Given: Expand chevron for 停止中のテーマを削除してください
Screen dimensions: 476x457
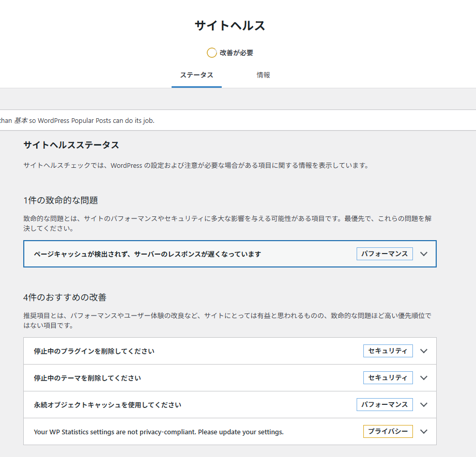Looking at the screenshot, I should [x=424, y=378].
